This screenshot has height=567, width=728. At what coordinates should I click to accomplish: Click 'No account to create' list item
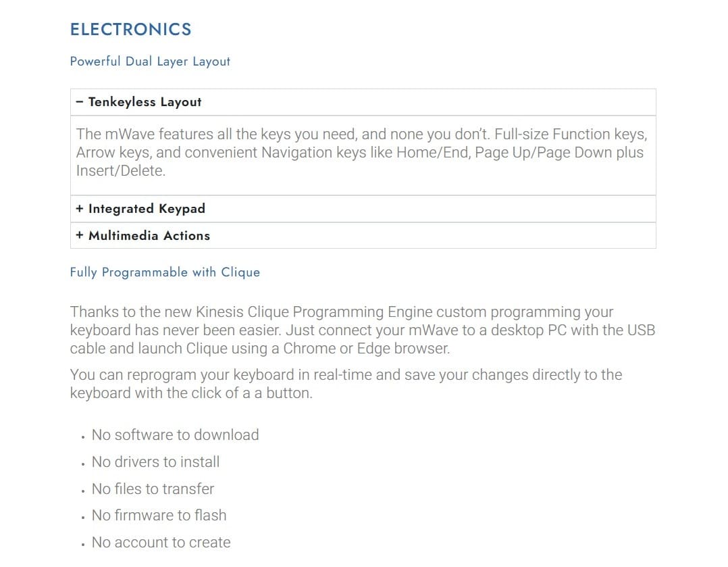pos(161,543)
